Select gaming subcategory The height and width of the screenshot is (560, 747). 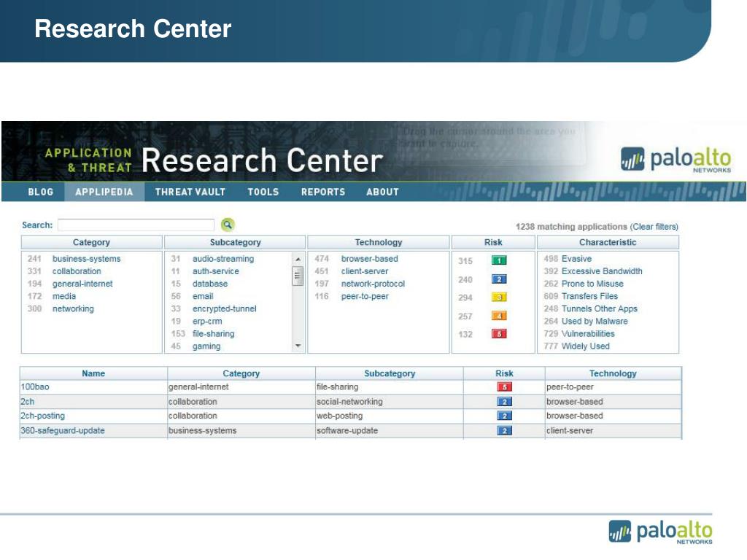pyautogui.click(x=206, y=346)
